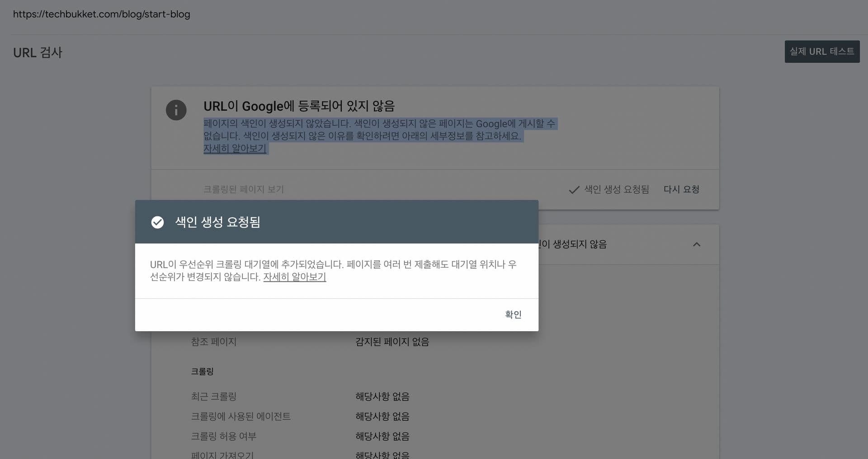
Task: Click the 실제 URL 테스트 button
Action: pyautogui.click(x=822, y=52)
